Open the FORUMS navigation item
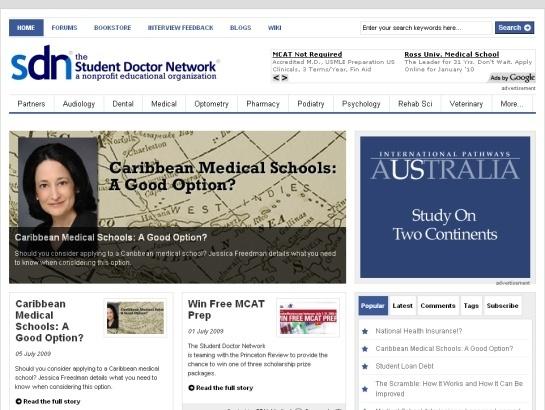The height and width of the screenshot is (410, 545). [64, 28]
